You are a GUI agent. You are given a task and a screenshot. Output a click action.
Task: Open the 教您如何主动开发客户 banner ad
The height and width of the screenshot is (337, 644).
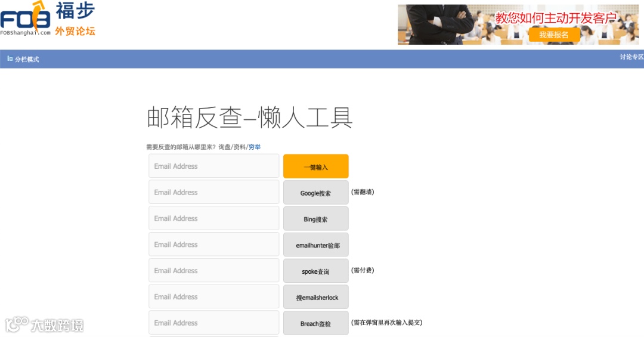coord(518,24)
